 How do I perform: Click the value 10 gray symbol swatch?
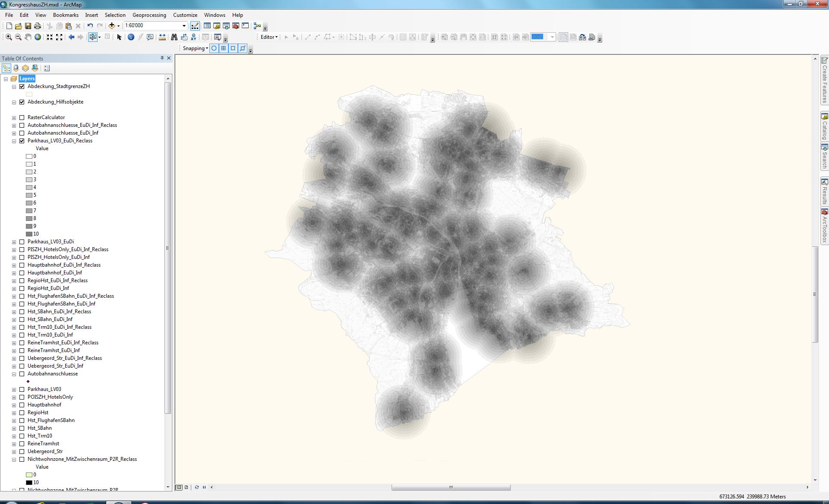point(29,234)
